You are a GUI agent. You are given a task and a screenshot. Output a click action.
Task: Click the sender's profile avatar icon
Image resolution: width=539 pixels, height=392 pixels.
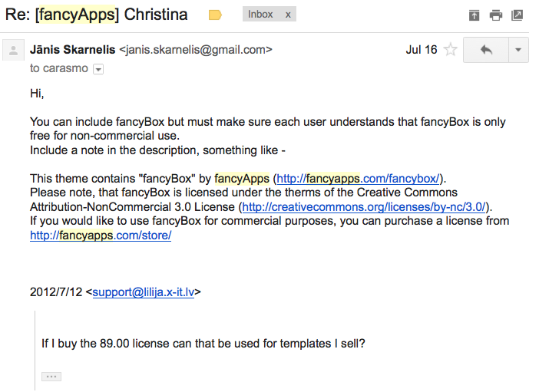click(x=12, y=51)
